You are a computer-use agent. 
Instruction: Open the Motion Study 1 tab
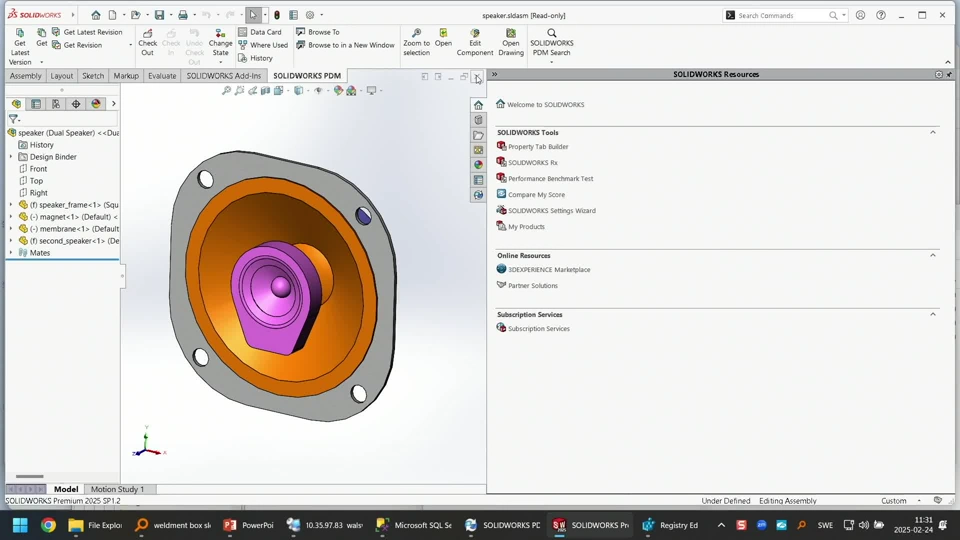tap(118, 489)
